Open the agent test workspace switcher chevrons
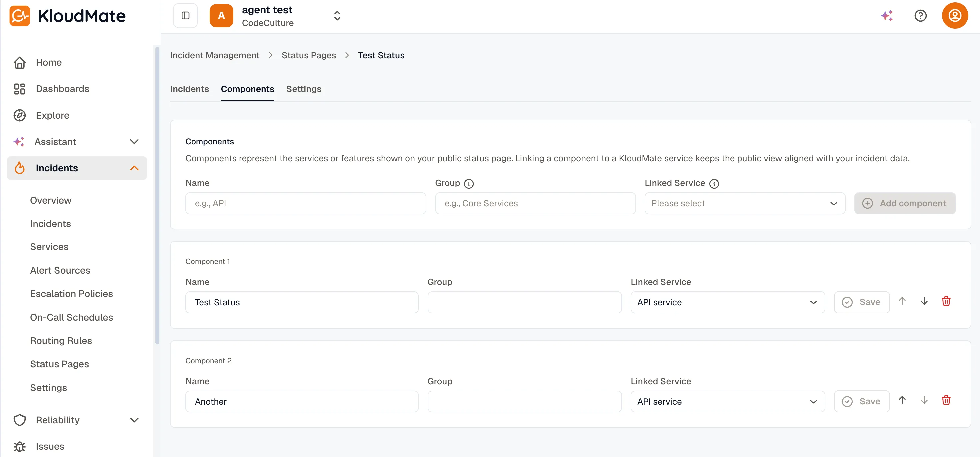Image resolution: width=980 pixels, height=457 pixels. [337, 16]
